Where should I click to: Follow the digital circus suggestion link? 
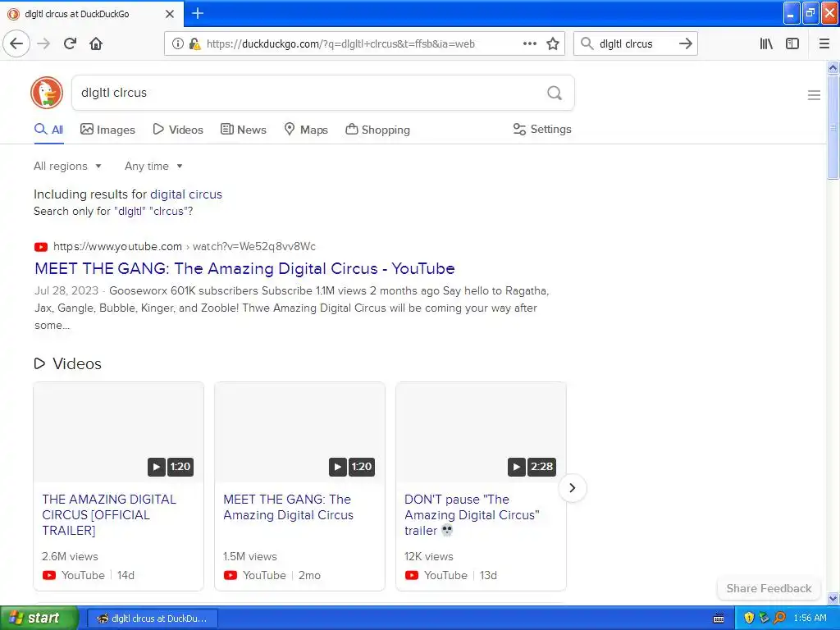(x=186, y=194)
